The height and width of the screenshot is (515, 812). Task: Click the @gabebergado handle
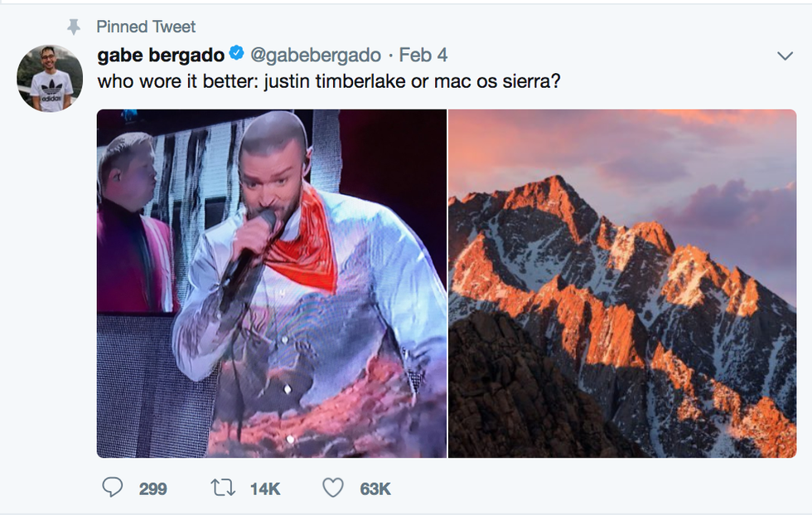pos(316,56)
